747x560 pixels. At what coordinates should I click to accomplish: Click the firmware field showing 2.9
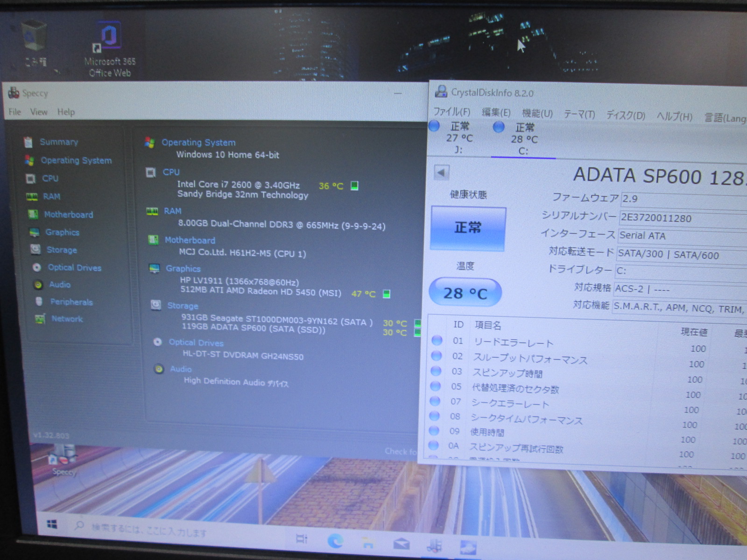pos(684,199)
